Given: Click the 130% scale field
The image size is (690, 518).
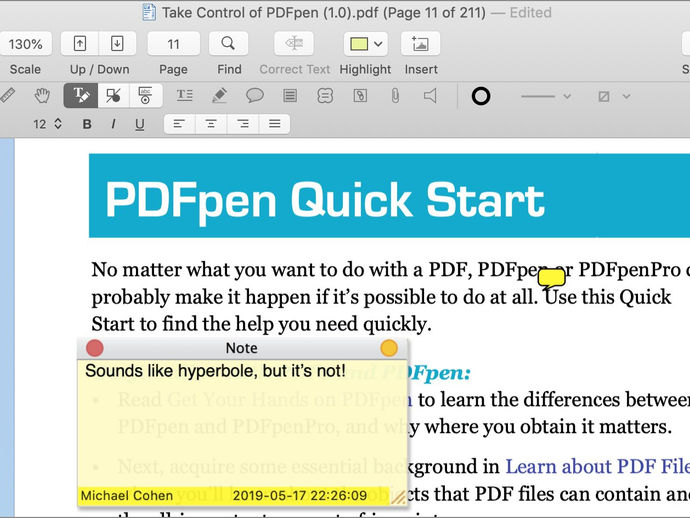Looking at the screenshot, I should pos(26,44).
